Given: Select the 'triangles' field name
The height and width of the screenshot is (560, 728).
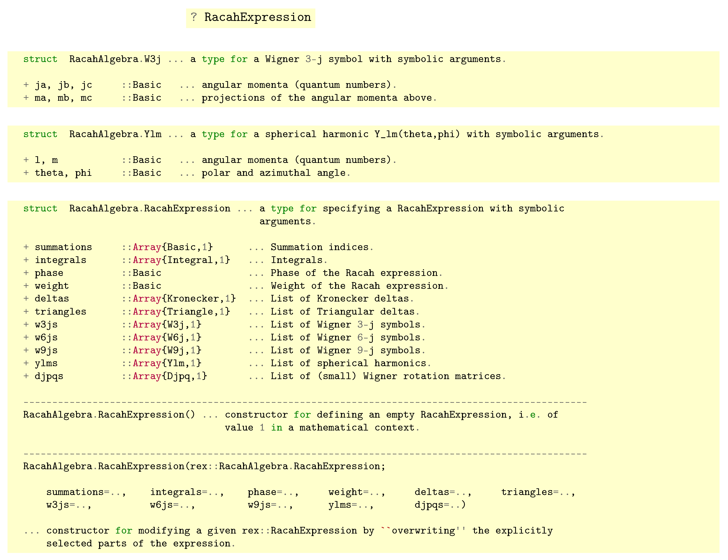Looking at the screenshot, I should pyautogui.click(x=60, y=312).
